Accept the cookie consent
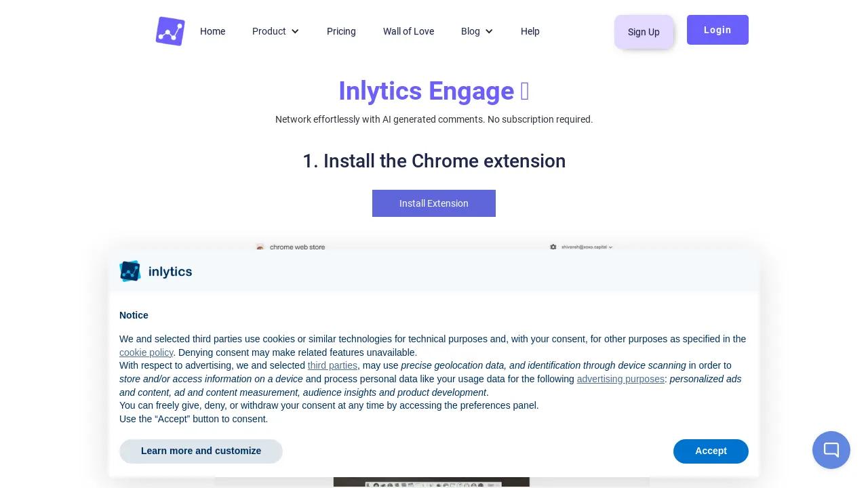The width and height of the screenshot is (868, 488). click(x=711, y=451)
